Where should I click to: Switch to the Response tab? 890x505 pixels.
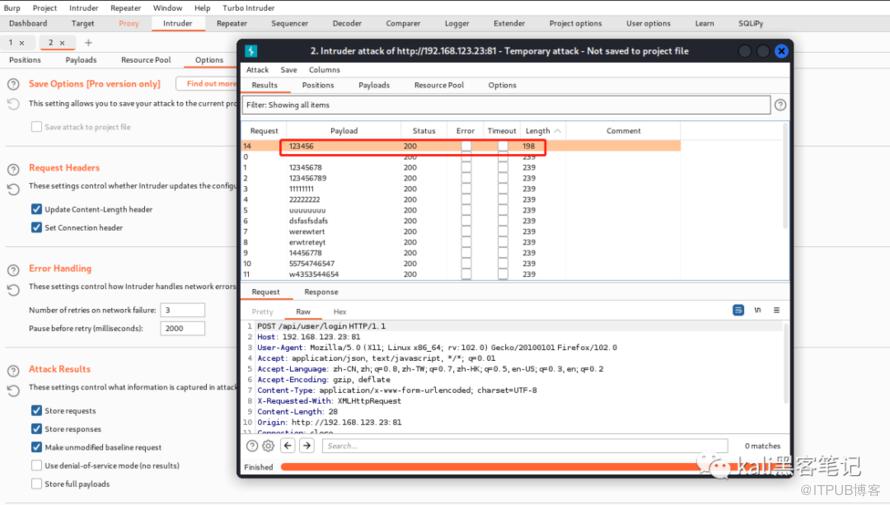click(x=321, y=292)
